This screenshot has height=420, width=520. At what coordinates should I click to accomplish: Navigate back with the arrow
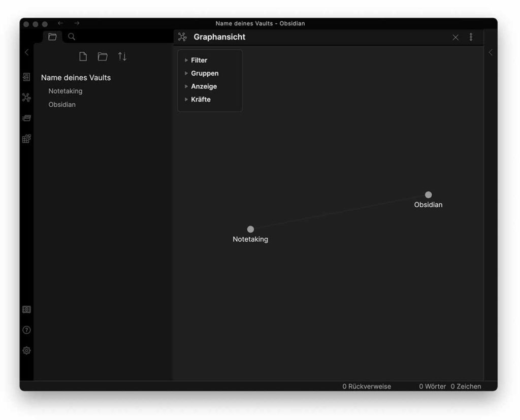pos(60,23)
